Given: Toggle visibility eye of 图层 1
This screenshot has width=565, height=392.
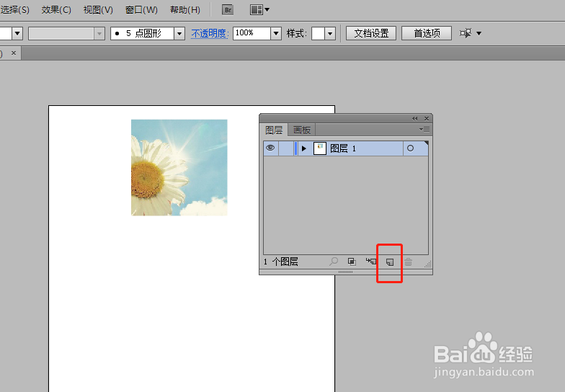Looking at the screenshot, I should click(270, 148).
